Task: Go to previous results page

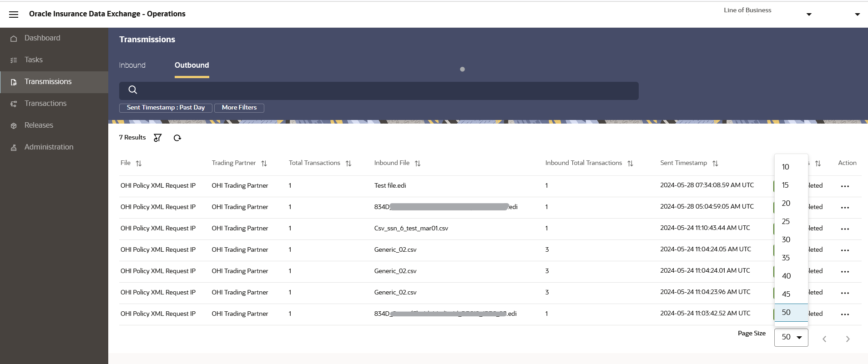Action: coord(824,339)
